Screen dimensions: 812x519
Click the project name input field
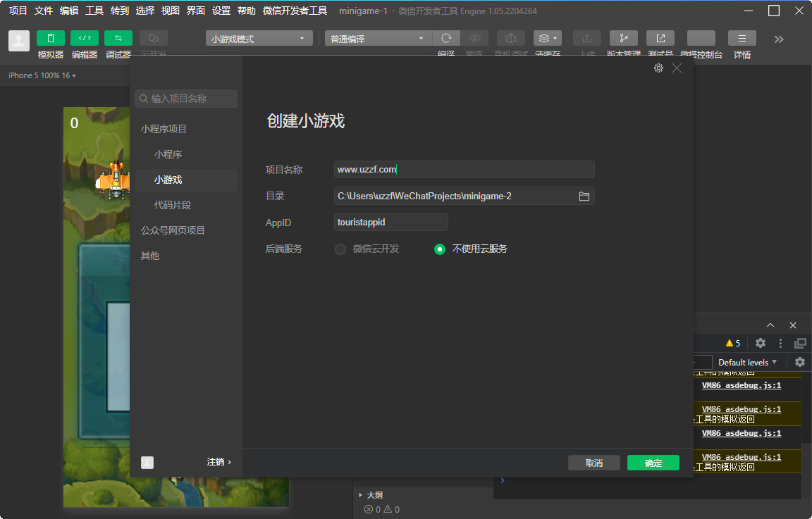[x=464, y=169]
